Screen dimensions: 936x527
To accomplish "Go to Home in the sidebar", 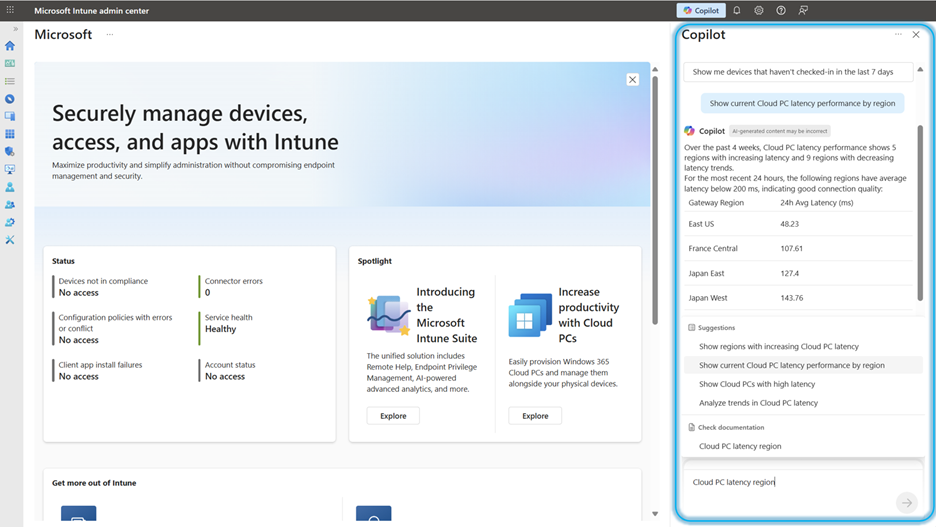I will (10, 46).
